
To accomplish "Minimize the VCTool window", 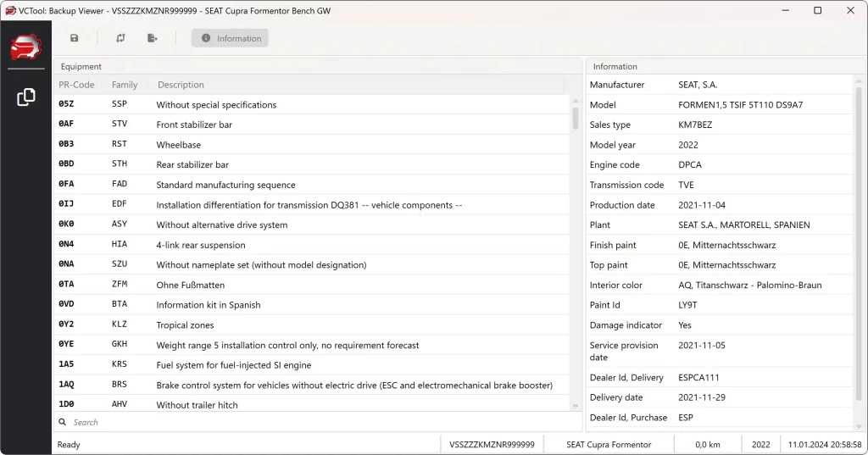I will (786, 10).
